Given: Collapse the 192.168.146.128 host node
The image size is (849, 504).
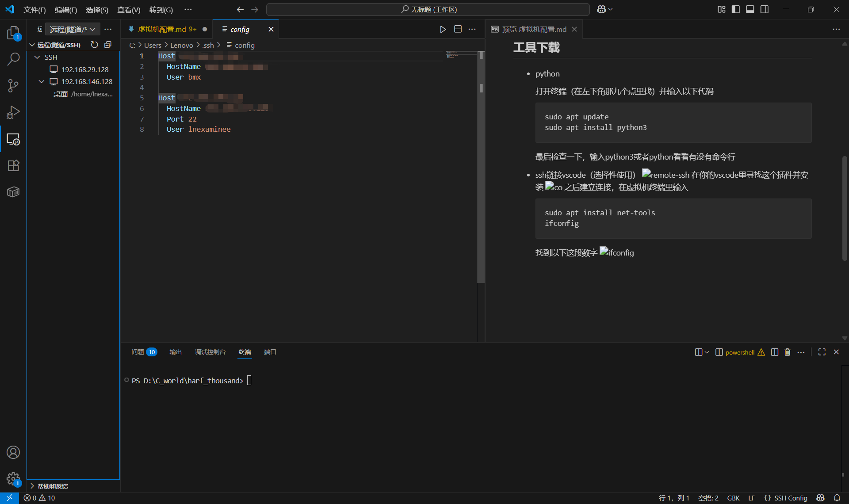Looking at the screenshot, I should (42, 81).
